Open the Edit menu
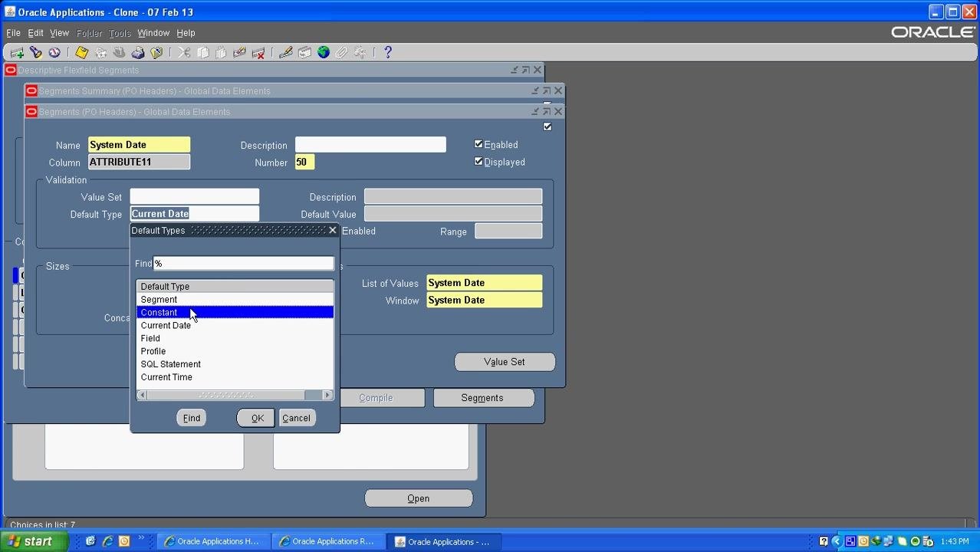The height and width of the screenshot is (552, 980). click(x=35, y=33)
